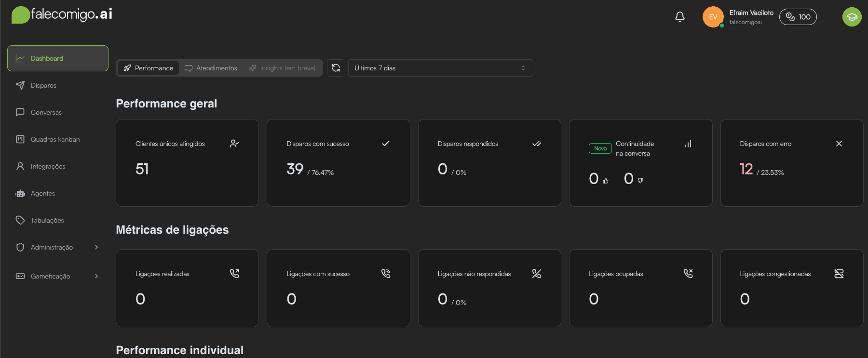
Task: Open Conversas in the sidebar
Action: pos(58,112)
